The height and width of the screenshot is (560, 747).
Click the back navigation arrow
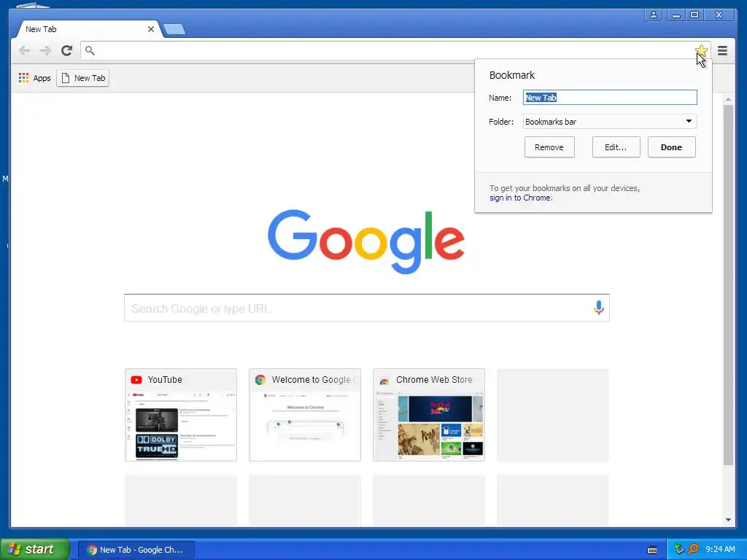[x=24, y=50]
